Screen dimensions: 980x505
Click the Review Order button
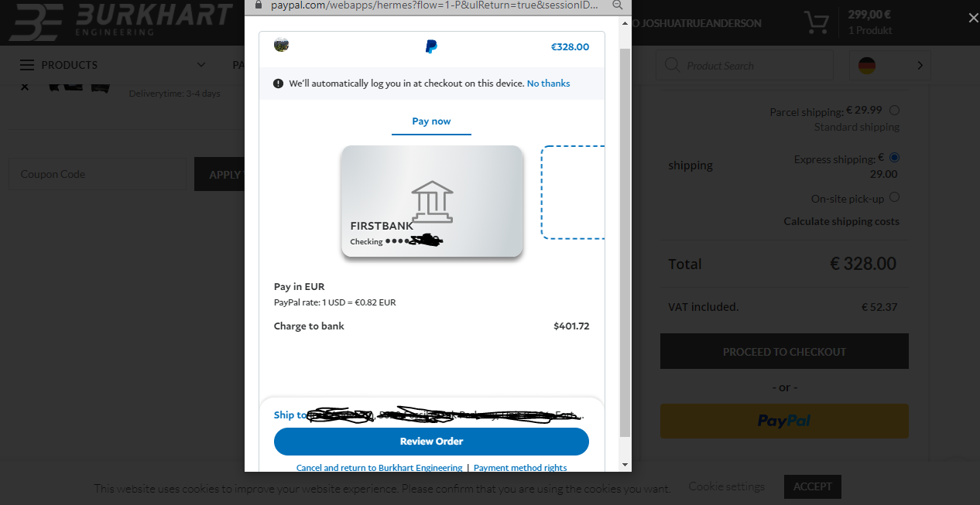[431, 442]
